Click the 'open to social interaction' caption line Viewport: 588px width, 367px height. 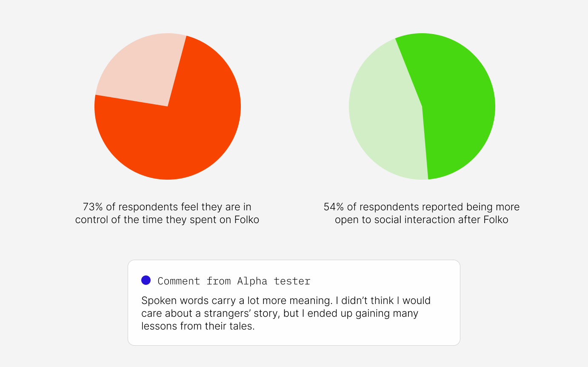click(422, 220)
